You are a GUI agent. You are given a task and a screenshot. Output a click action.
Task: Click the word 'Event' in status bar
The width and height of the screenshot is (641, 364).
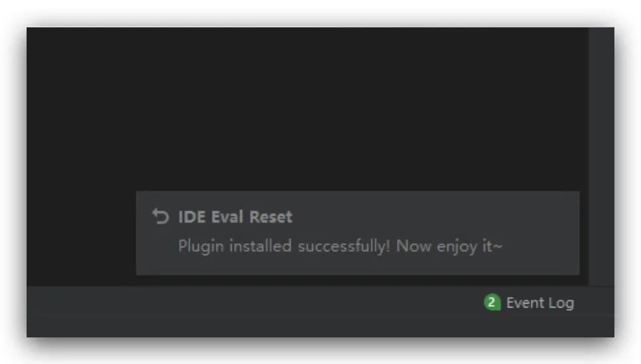[x=525, y=303]
